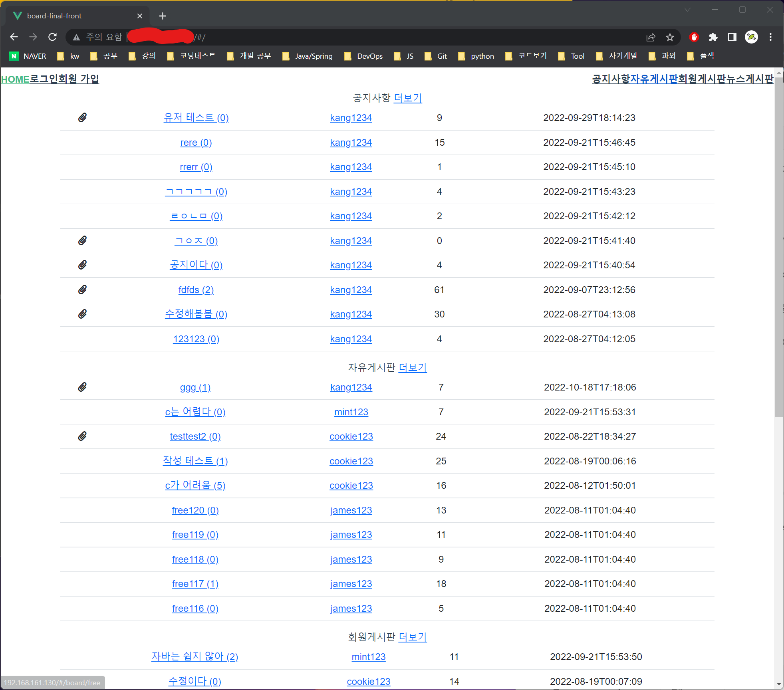Click the tab search chevron

point(687,10)
